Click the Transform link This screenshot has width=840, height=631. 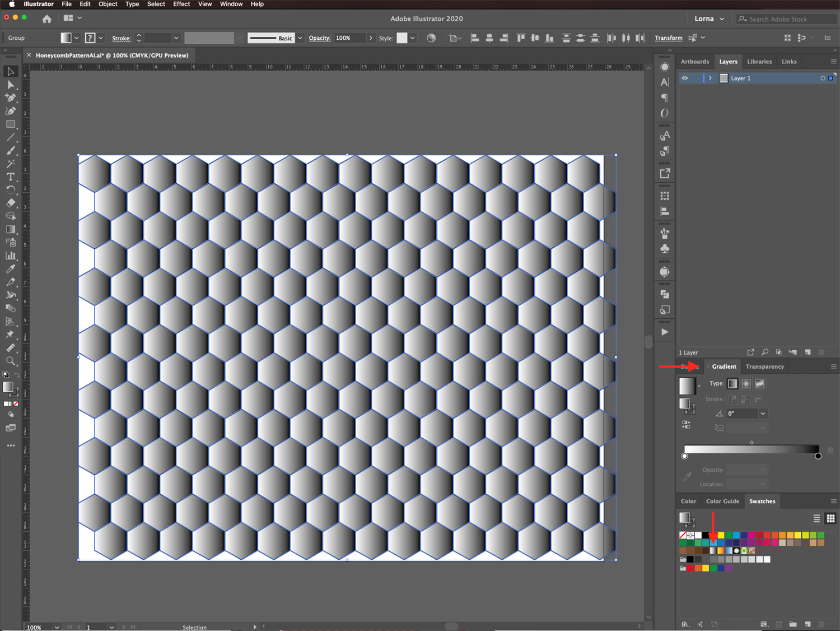pyautogui.click(x=669, y=38)
